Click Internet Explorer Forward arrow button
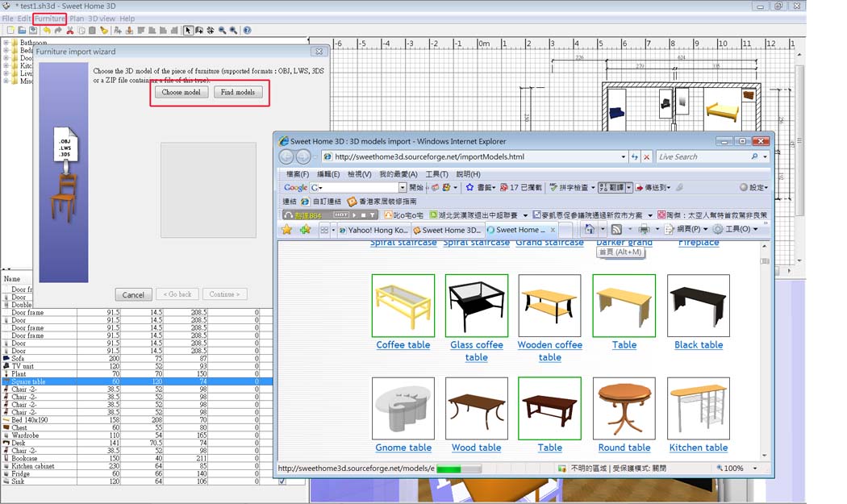 [303, 156]
